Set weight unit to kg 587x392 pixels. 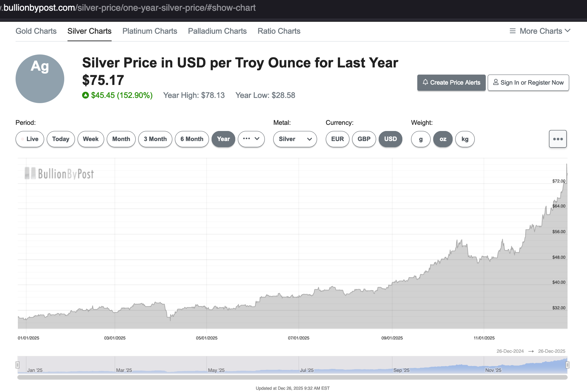pos(465,139)
